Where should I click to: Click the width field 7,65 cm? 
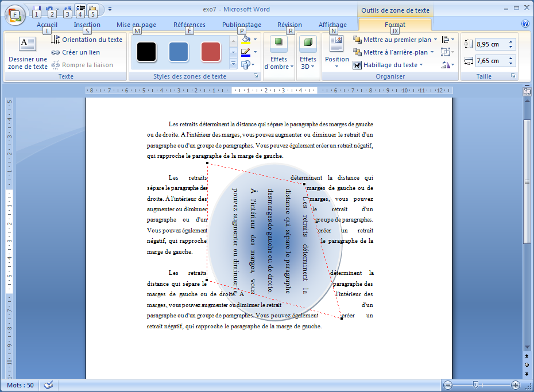coord(491,61)
